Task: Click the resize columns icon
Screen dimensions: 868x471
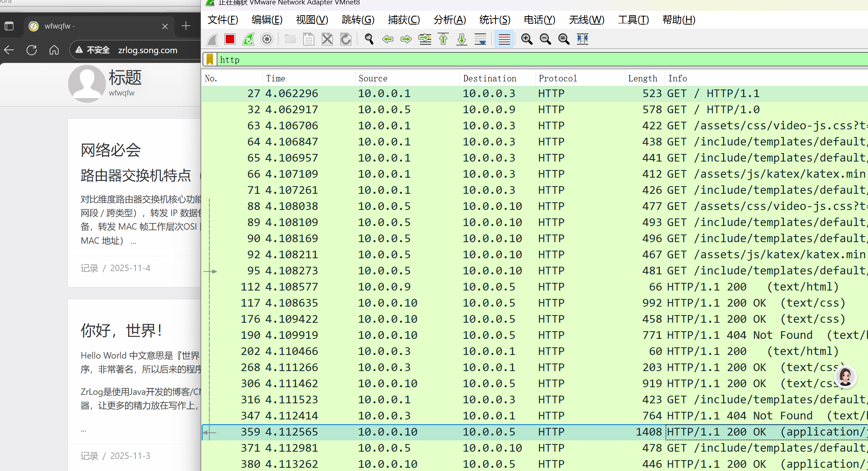Action: (x=583, y=39)
